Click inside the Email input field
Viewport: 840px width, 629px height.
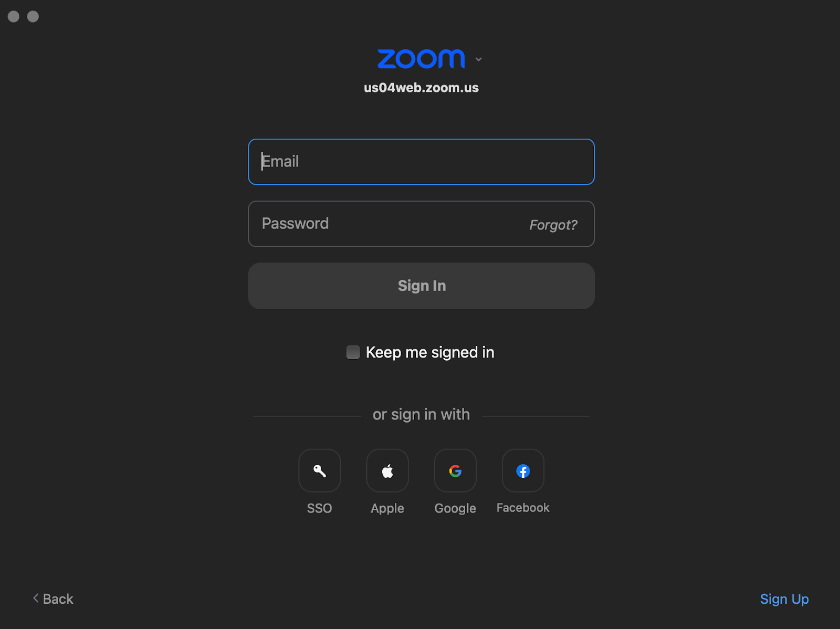(421, 162)
